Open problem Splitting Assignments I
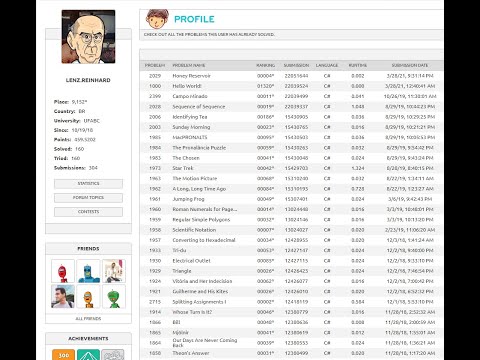 tap(199, 302)
